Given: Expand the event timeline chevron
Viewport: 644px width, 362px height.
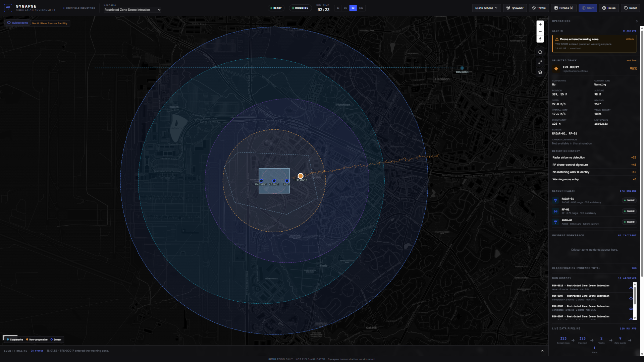Looking at the screenshot, I should pos(542,351).
